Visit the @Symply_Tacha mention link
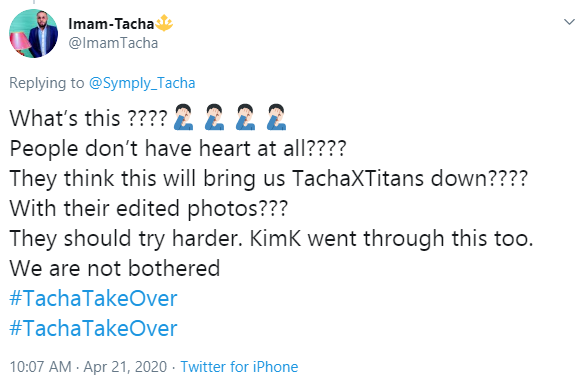The image size is (581, 387). point(142,83)
